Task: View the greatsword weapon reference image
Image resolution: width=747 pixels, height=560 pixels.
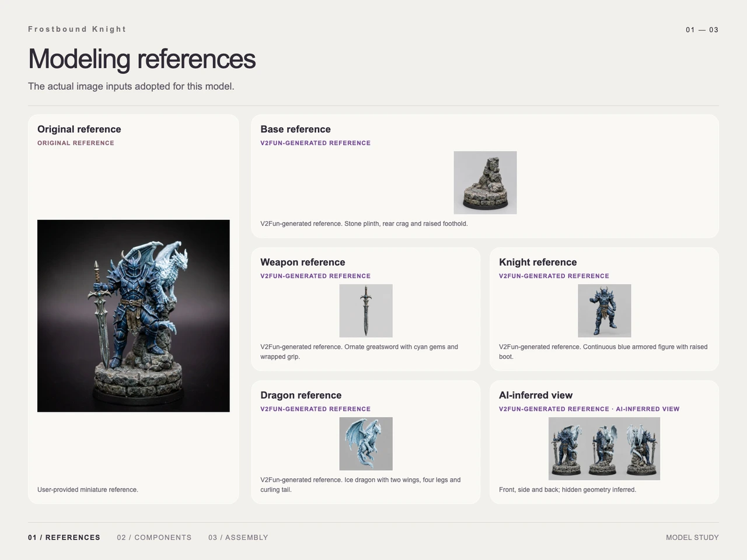Action: pos(366,310)
